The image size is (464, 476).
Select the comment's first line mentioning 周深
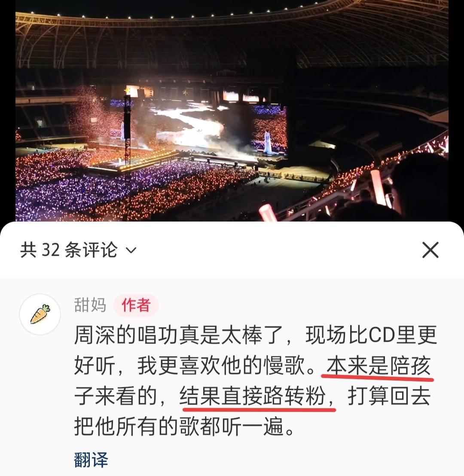pyautogui.click(x=255, y=335)
